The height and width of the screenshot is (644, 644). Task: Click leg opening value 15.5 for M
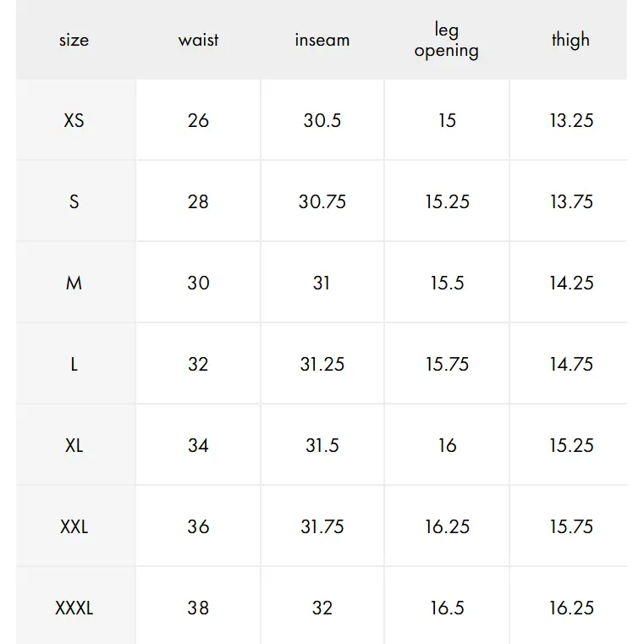(x=447, y=283)
